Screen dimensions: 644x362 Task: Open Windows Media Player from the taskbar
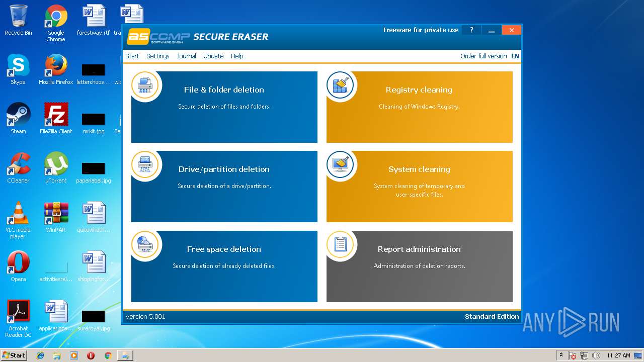point(74,355)
